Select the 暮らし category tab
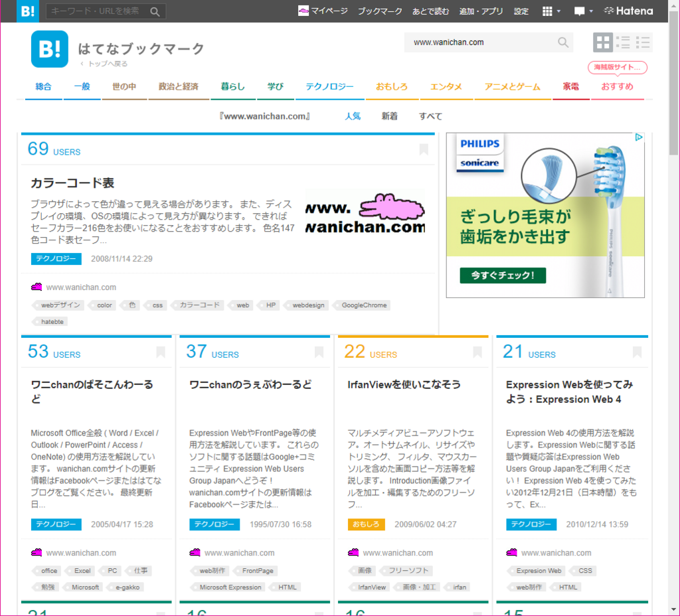The width and height of the screenshot is (680, 616). click(233, 87)
